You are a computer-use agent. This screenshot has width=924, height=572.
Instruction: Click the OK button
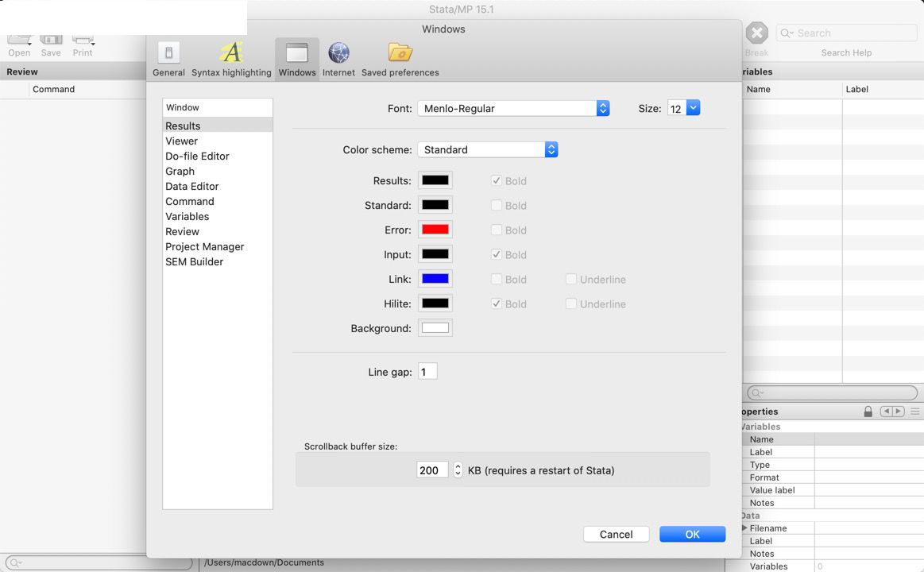point(693,535)
